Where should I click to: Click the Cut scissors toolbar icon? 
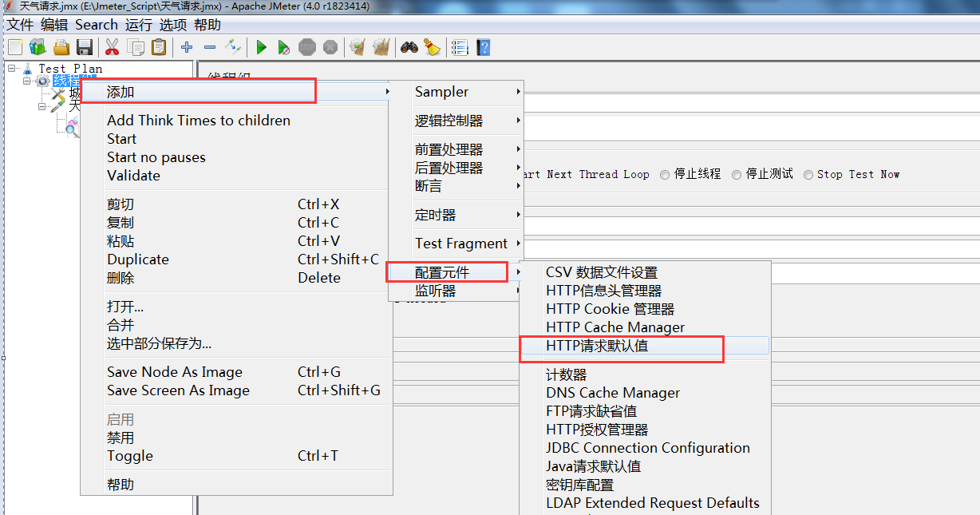click(112, 47)
